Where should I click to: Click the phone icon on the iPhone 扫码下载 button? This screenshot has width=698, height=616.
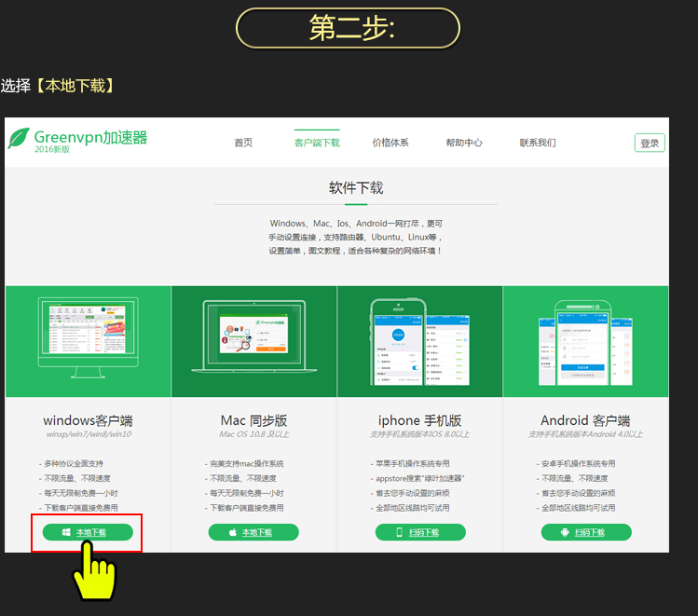(399, 532)
